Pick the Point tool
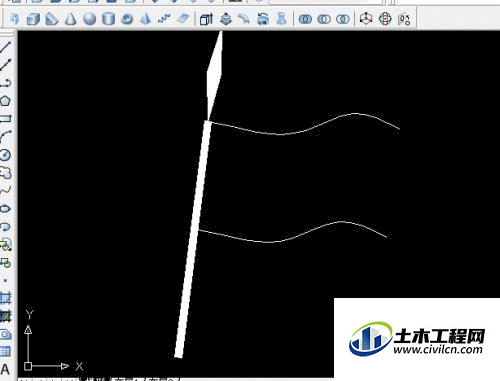 [6, 281]
